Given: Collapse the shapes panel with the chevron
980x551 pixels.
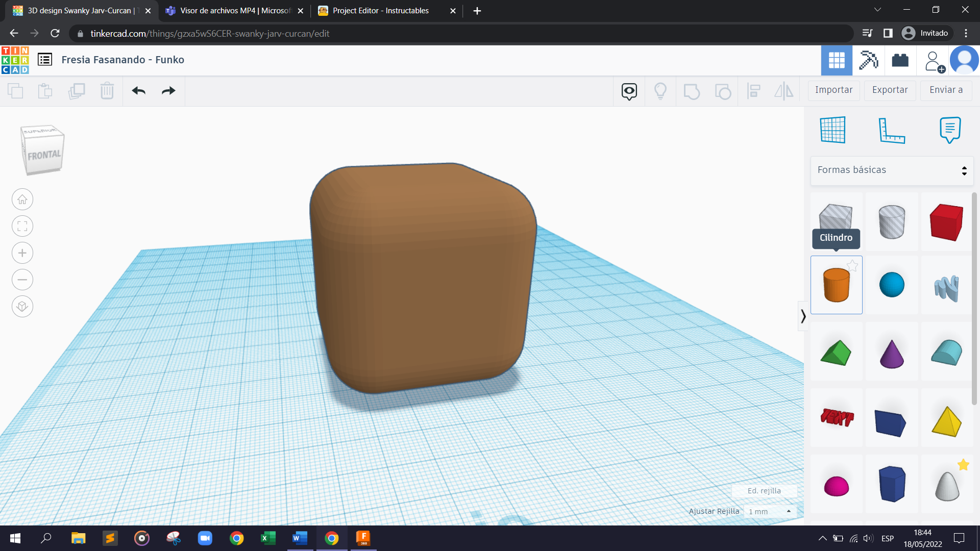Looking at the screenshot, I should pos(803,316).
